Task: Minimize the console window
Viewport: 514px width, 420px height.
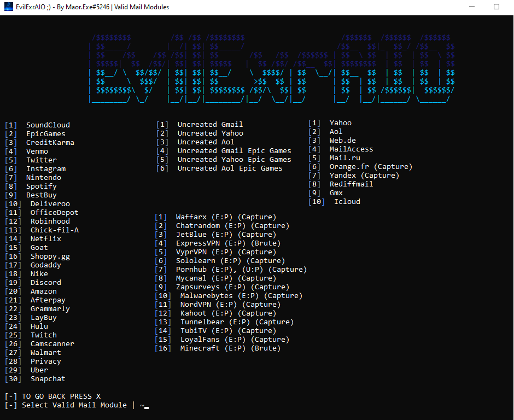Action: pos(472,7)
